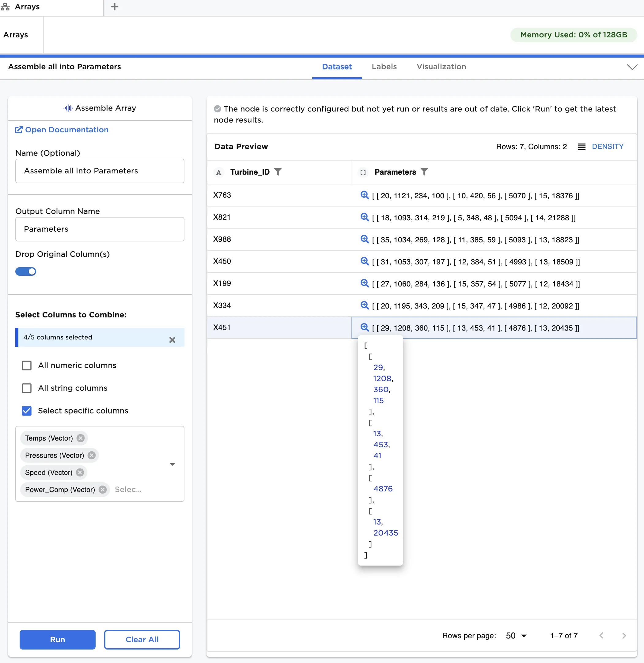Viewport: 644px width, 663px height.
Task: Clear the 4/5 columns selected banner
Action: tap(172, 340)
